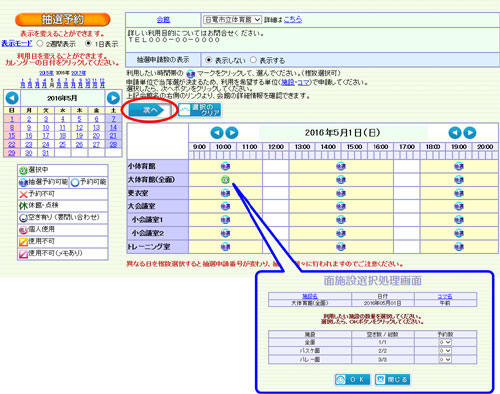Viewport: 500px width, 394px height.
Task: Select 大会議室 afternoon lottery slot
Action: pos(341,206)
